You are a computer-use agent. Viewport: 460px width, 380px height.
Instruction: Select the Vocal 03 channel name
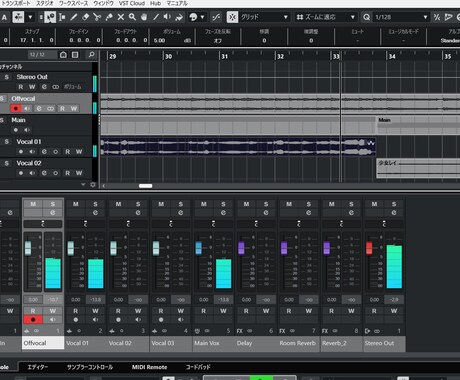163,343
